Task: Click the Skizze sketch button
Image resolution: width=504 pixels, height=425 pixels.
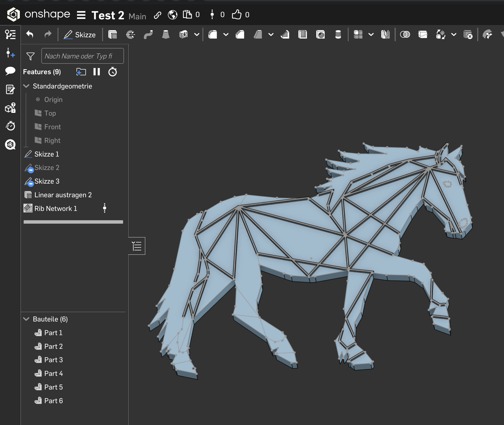Action: [x=80, y=35]
